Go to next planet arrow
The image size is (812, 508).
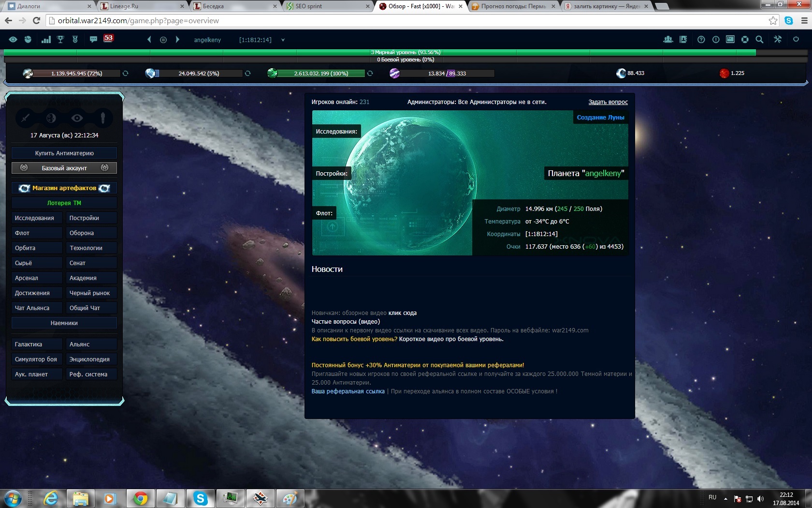click(177, 40)
